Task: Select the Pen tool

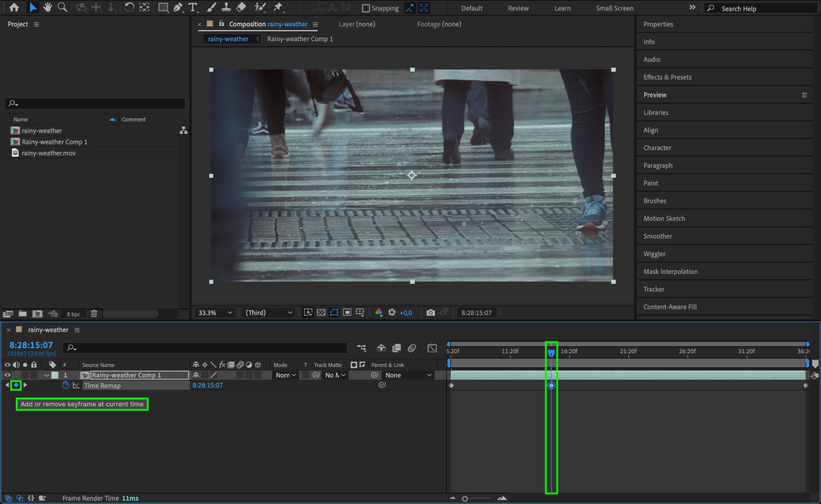Action: tap(178, 7)
